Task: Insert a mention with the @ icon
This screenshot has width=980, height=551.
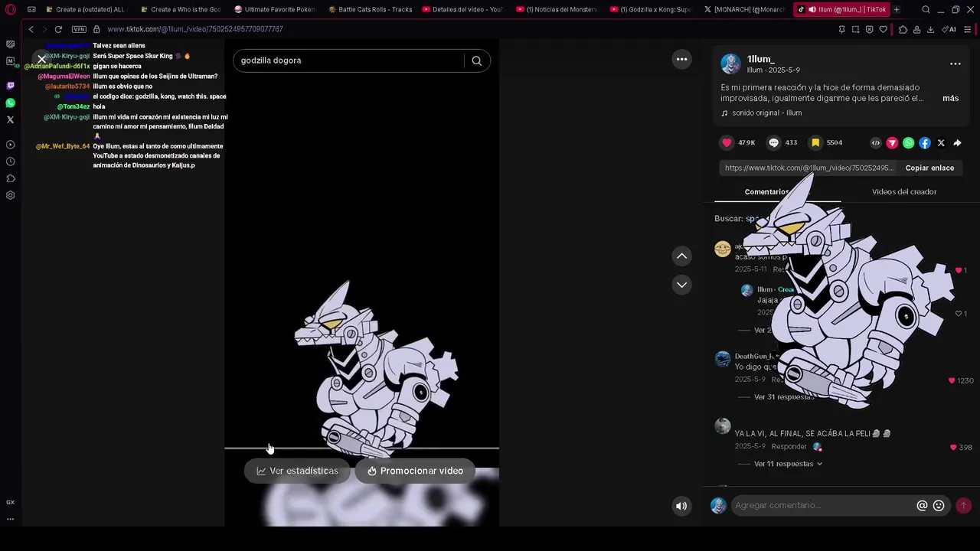Action: 923,506
